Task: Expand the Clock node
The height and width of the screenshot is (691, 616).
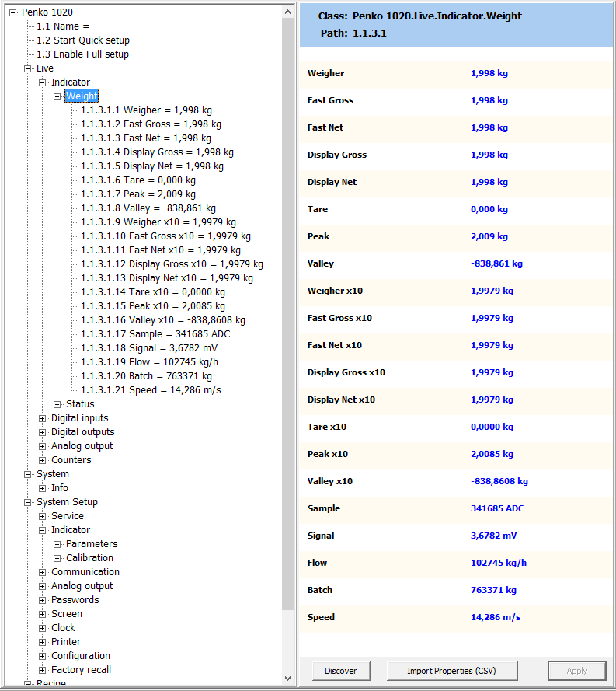Action: click(x=42, y=628)
